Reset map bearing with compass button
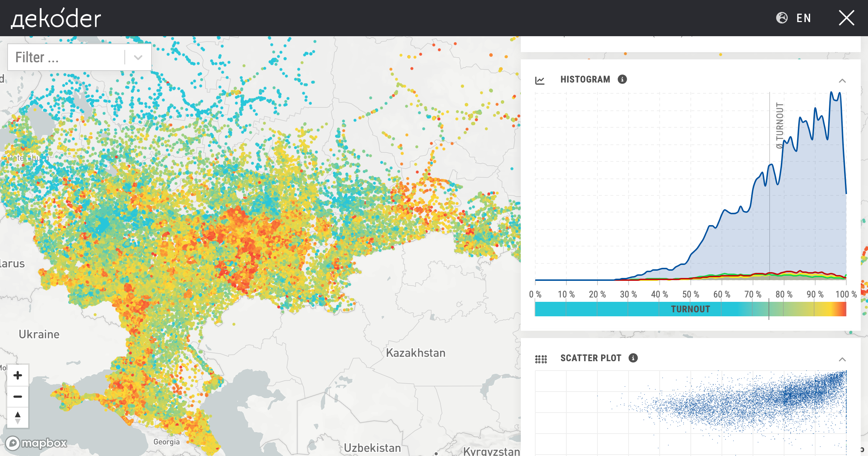 [18, 417]
